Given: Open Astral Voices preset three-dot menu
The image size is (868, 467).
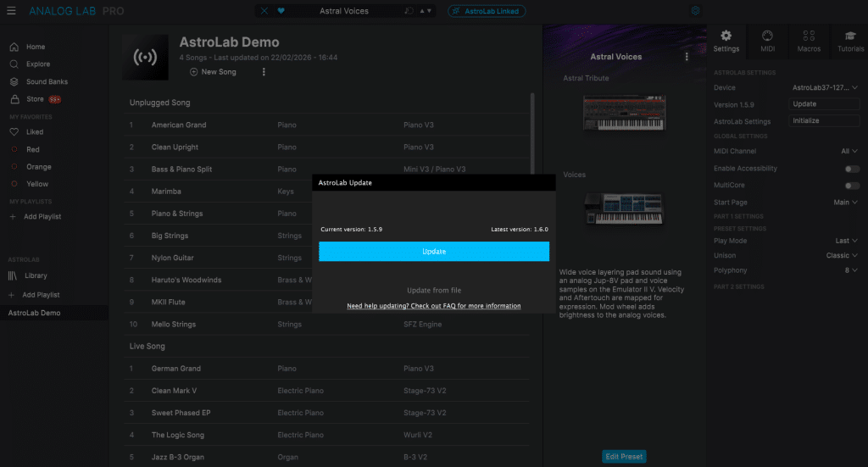Looking at the screenshot, I should point(687,57).
